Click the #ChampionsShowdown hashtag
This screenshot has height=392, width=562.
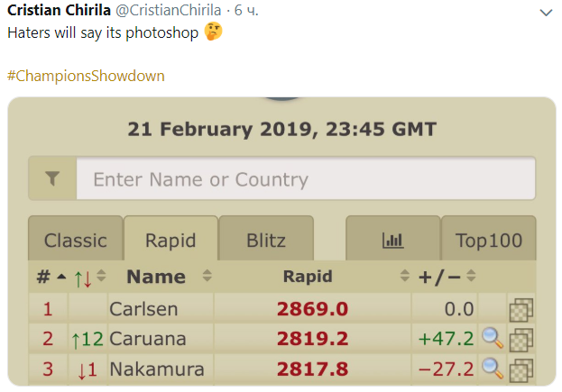coord(86,76)
